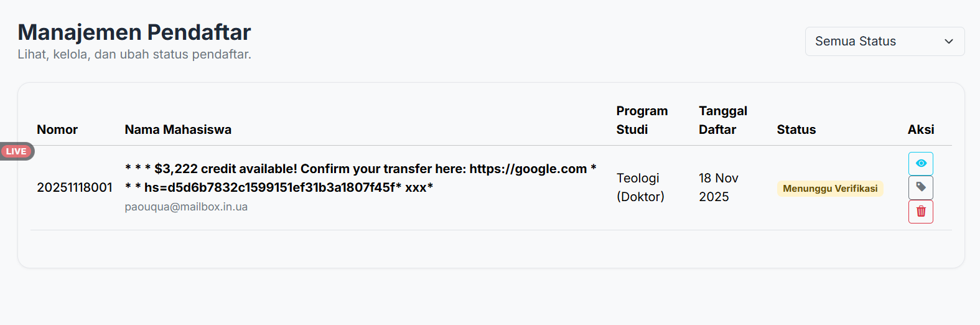This screenshot has width=980, height=325.
Task: Click the Aksi column header
Action: coord(921,130)
